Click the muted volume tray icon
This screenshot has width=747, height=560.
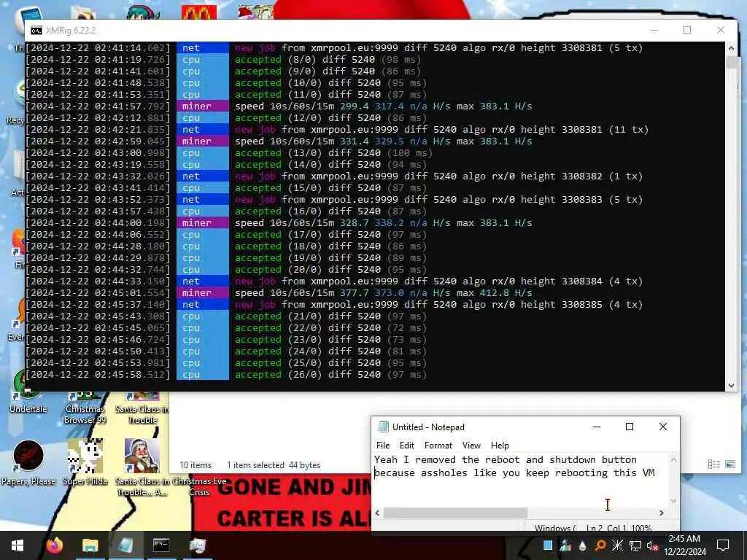(652, 545)
